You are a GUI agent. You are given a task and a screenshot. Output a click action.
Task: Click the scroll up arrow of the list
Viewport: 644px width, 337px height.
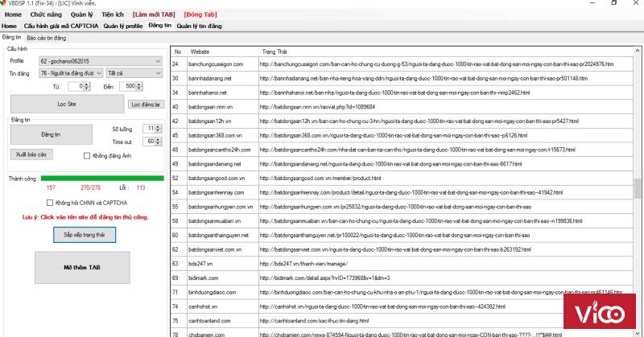coord(638,50)
